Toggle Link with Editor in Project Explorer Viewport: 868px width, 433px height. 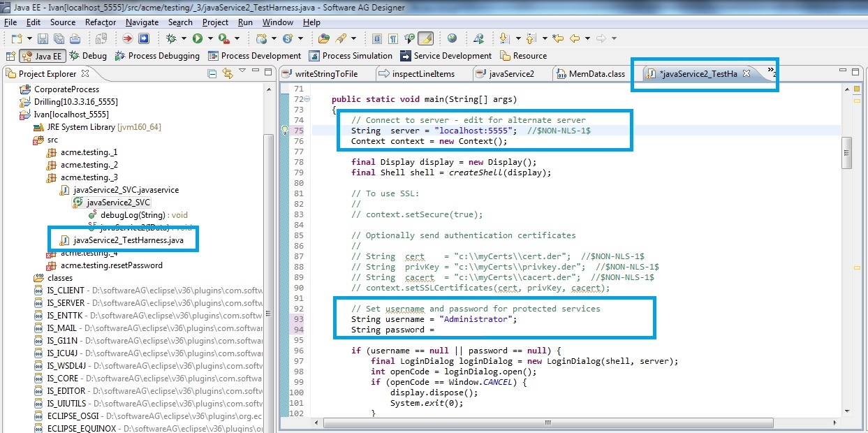(x=228, y=73)
